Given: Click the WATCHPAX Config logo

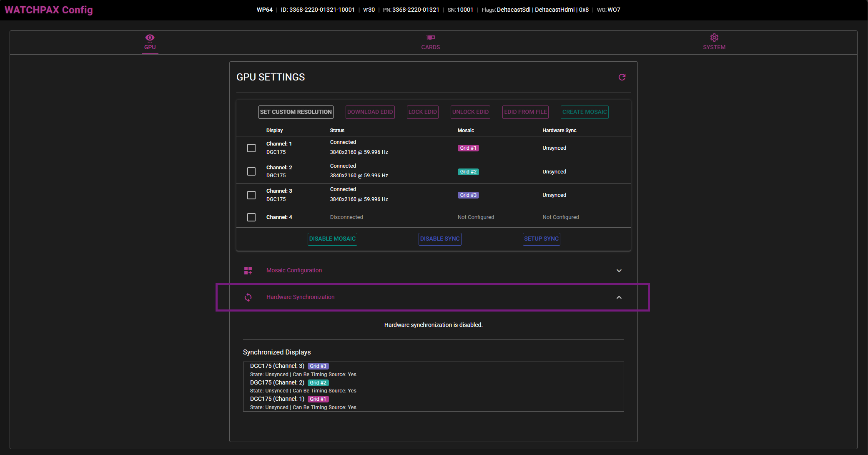Looking at the screenshot, I should coord(48,10).
